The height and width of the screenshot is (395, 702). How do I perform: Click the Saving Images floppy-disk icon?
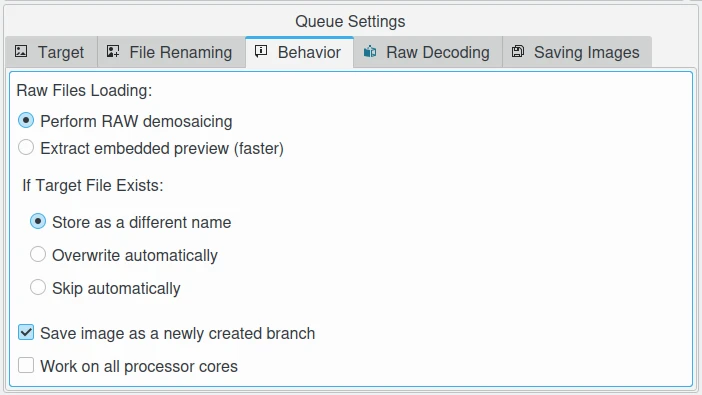(x=518, y=51)
